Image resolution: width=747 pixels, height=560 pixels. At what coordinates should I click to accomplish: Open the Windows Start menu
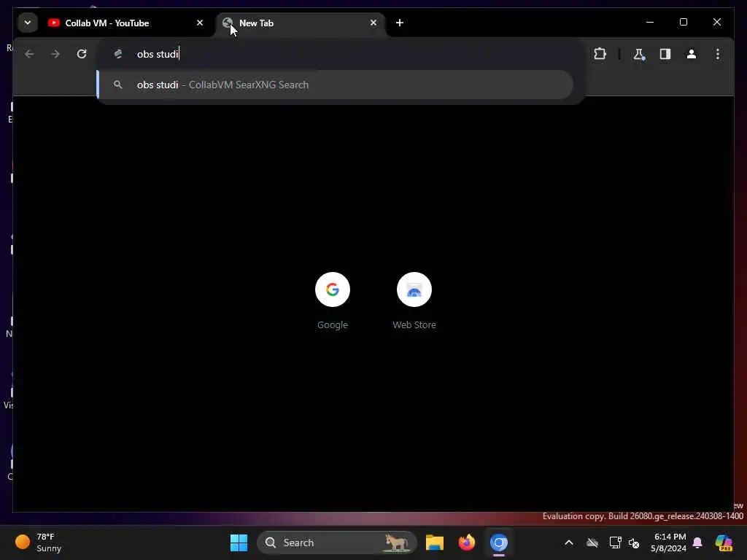[239, 542]
